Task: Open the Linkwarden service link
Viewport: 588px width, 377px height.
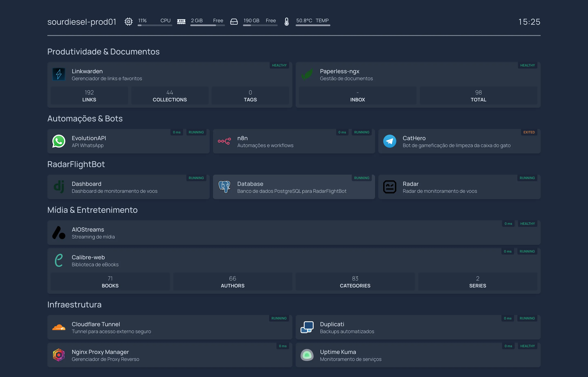Action: [x=87, y=71]
